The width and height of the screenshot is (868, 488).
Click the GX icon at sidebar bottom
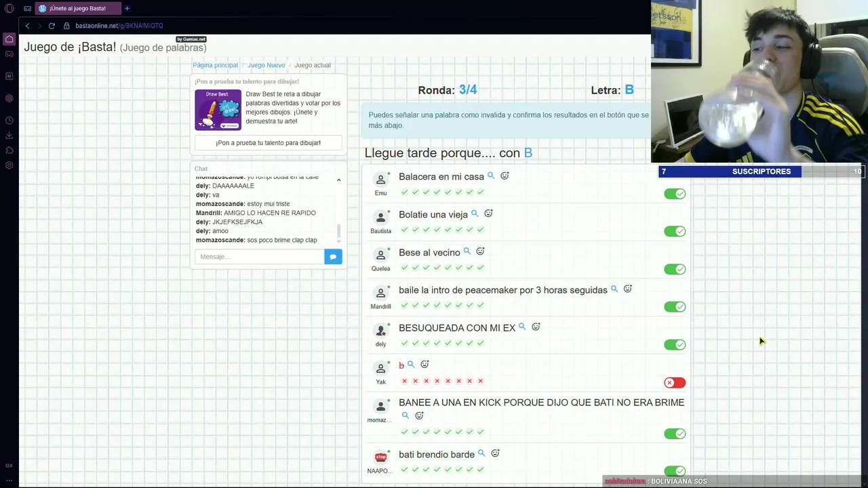point(9,466)
